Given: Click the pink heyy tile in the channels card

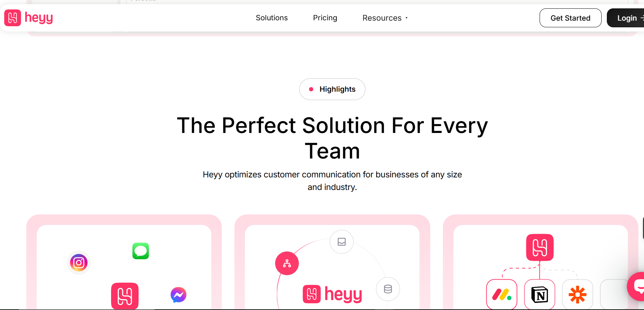Looking at the screenshot, I should click(125, 296).
